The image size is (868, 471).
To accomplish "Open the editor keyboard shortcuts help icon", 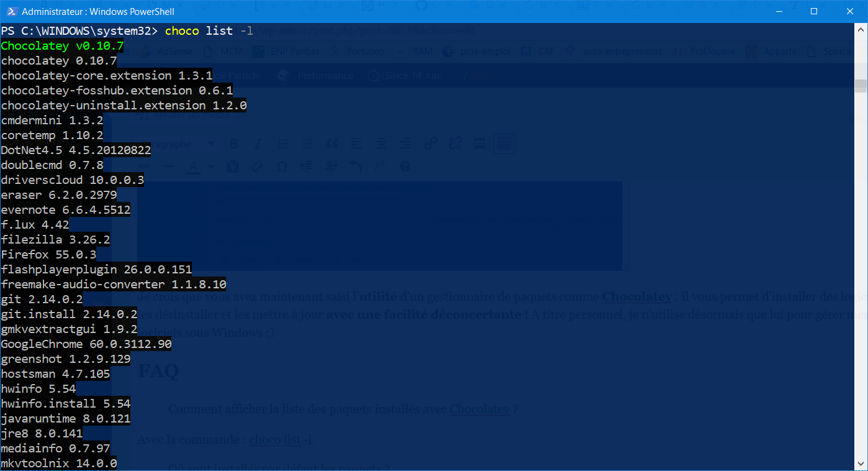I will click(x=405, y=167).
